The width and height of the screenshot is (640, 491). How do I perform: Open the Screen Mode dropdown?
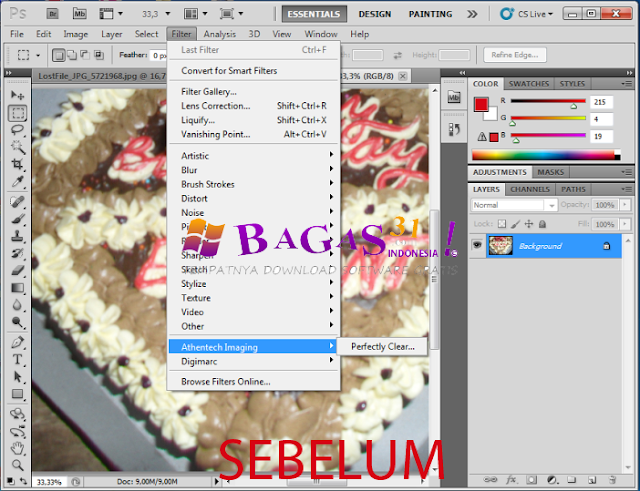point(231,14)
